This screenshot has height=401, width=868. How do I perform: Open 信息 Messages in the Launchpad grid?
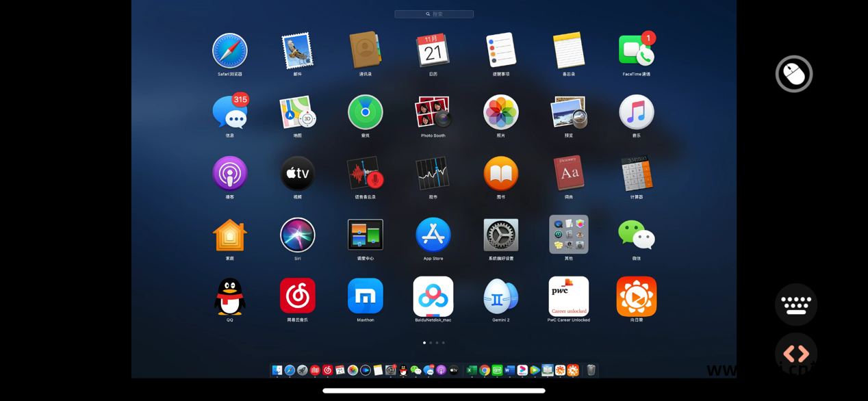click(x=230, y=112)
